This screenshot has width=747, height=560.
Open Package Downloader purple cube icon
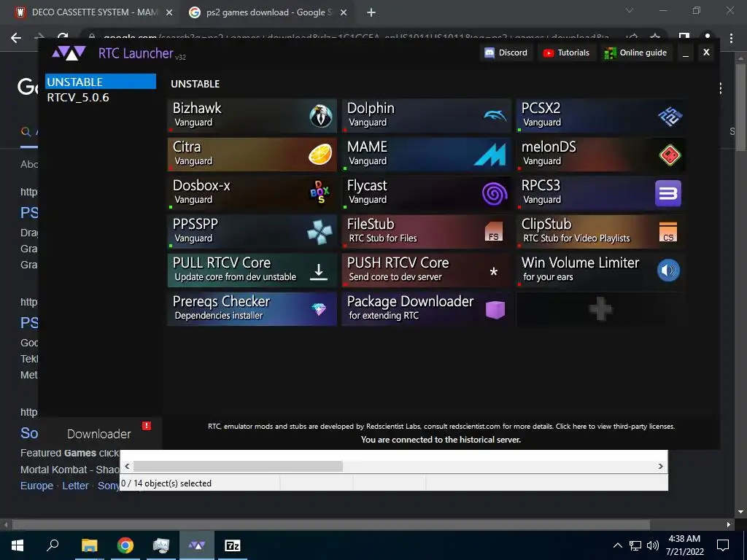point(495,309)
